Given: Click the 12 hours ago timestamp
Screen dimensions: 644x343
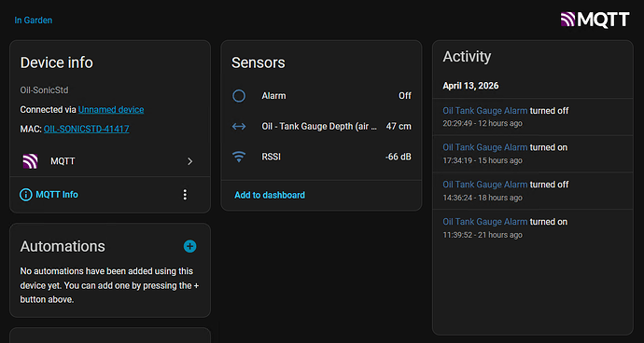Looking at the screenshot, I should pyautogui.click(x=499, y=123).
